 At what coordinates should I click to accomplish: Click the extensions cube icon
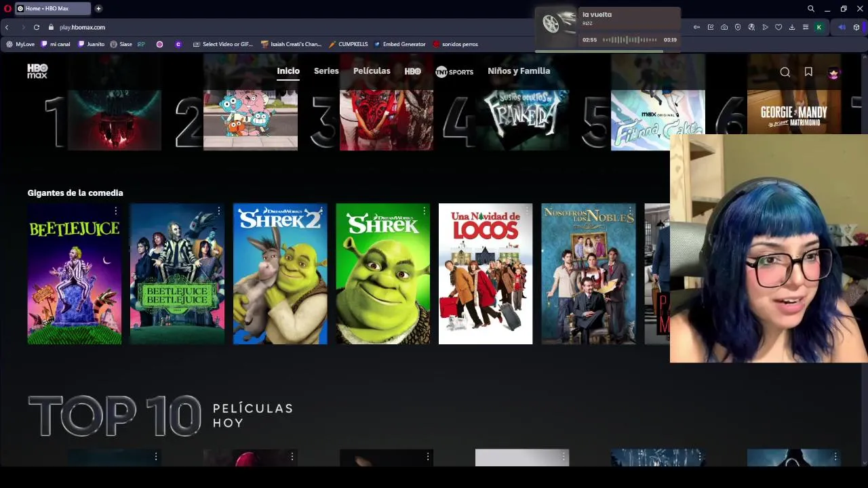click(x=856, y=27)
